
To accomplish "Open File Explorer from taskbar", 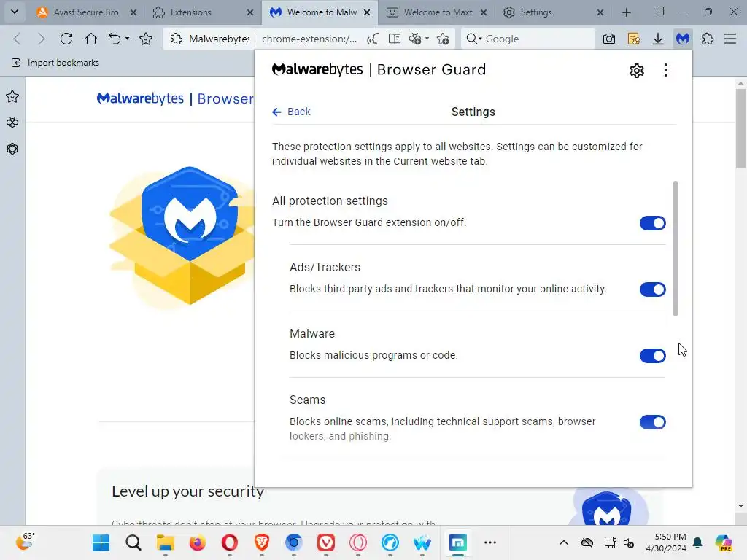I will [166, 542].
